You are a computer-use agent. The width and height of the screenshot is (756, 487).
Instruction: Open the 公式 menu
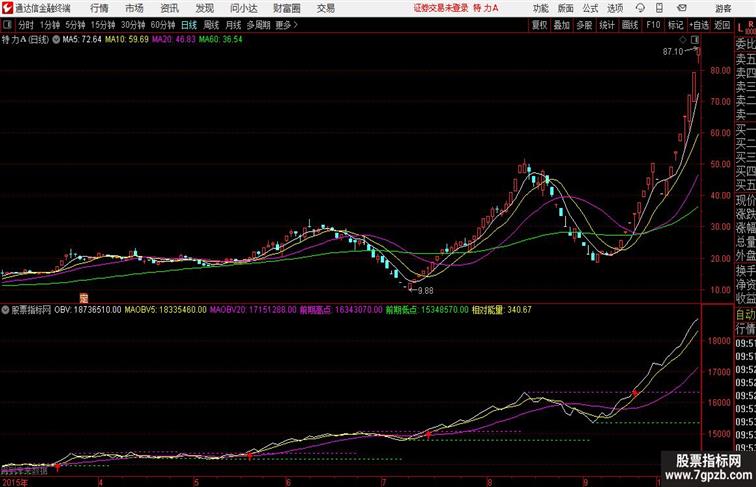tap(590, 8)
